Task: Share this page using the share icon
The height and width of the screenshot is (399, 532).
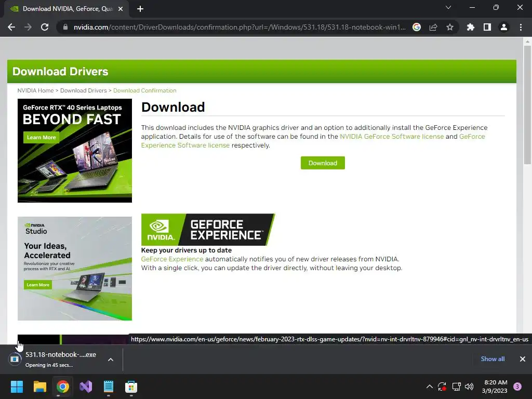Action: (x=433, y=27)
